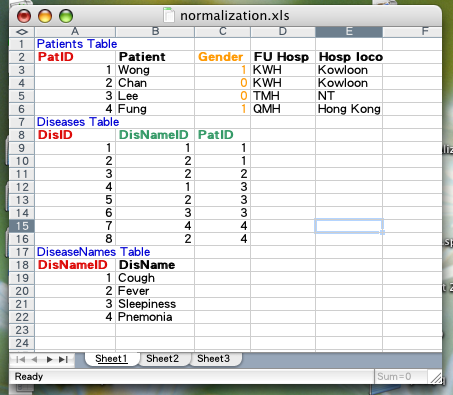The image size is (453, 395).
Task: Click the 'Ready' status bar text
Action: click(x=29, y=377)
